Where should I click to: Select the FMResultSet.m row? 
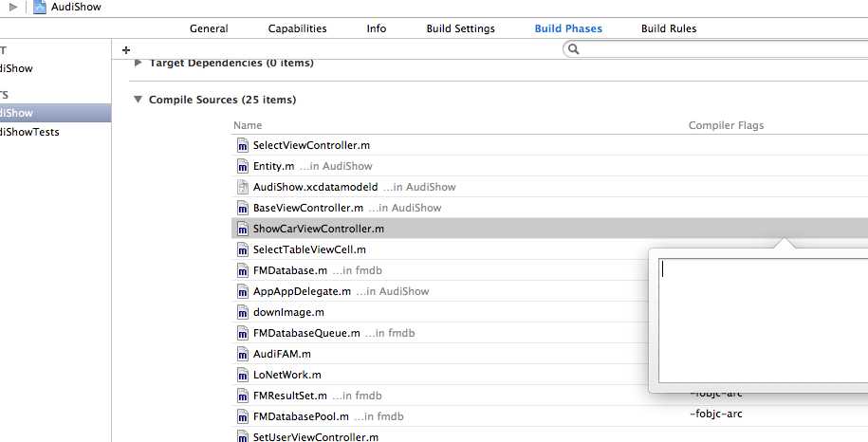440,396
